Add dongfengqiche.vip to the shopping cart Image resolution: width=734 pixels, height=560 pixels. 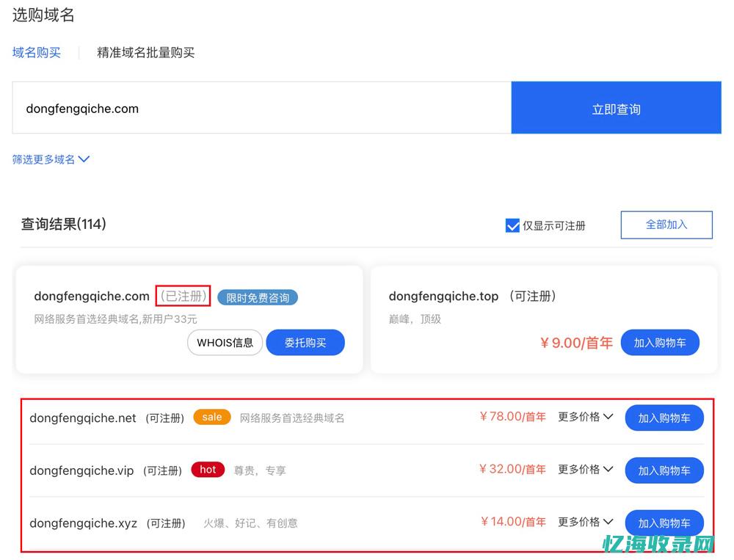point(664,470)
